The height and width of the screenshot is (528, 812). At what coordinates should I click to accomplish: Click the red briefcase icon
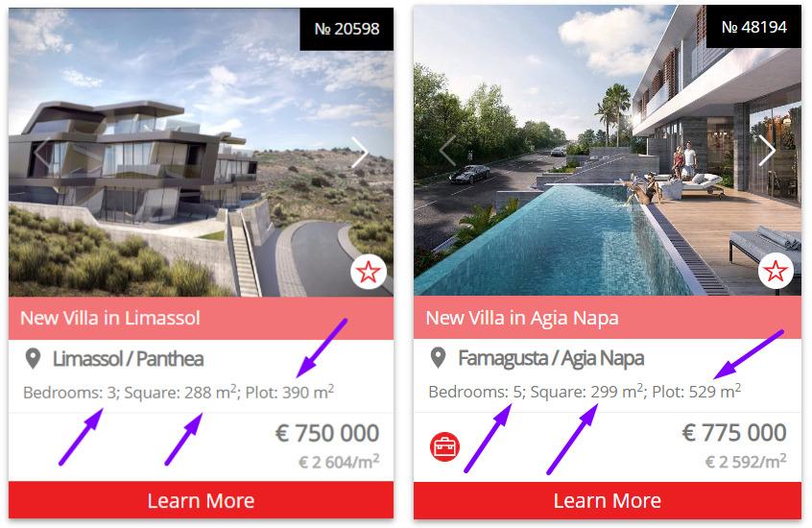click(444, 446)
